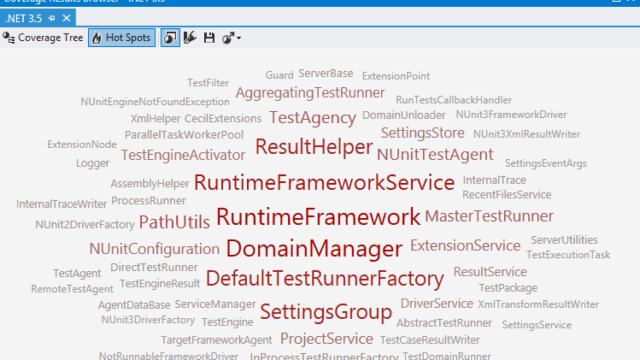Select ServerBase in the cloud
640x360 pixels.
coord(325,73)
